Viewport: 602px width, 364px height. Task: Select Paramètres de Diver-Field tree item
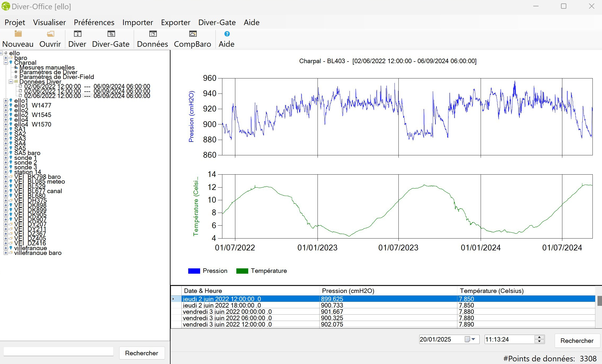pyautogui.click(x=56, y=77)
